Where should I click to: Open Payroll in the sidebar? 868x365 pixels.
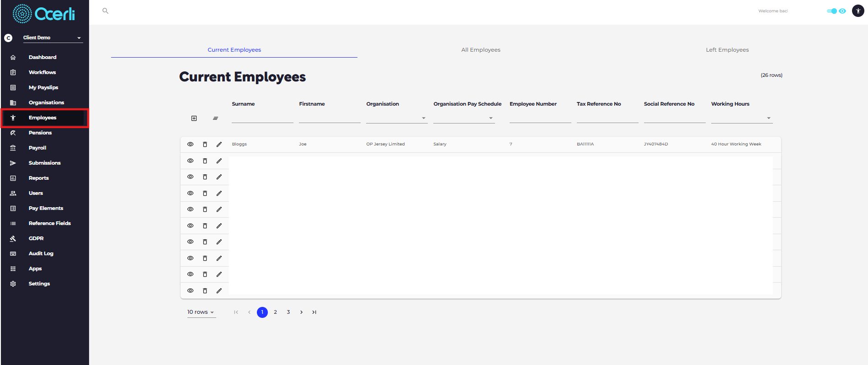(37, 148)
